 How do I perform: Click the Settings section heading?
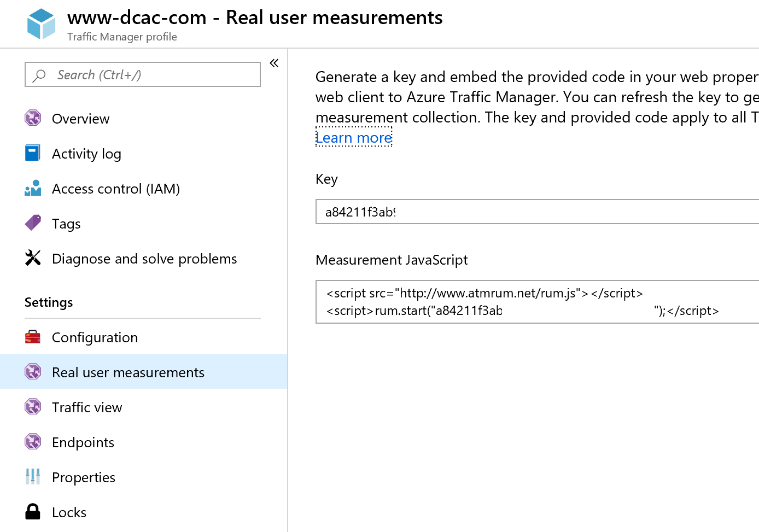click(49, 302)
